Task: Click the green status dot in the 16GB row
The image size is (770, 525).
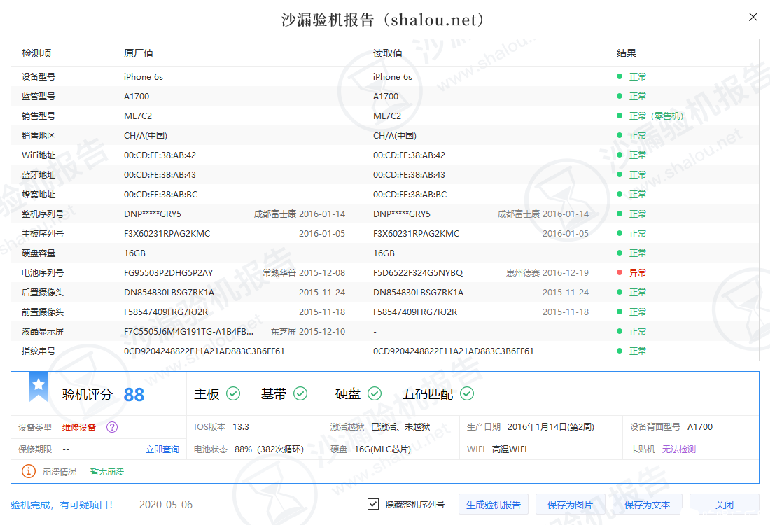Action: (619, 253)
